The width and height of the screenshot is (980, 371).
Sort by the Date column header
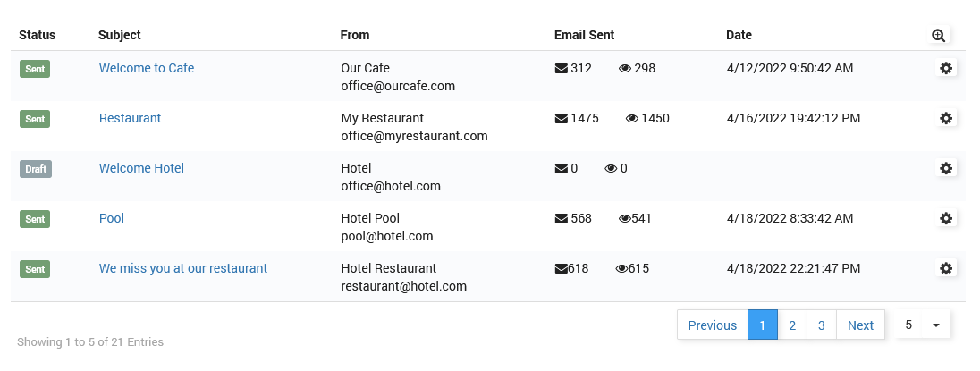click(x=739, y=36)
